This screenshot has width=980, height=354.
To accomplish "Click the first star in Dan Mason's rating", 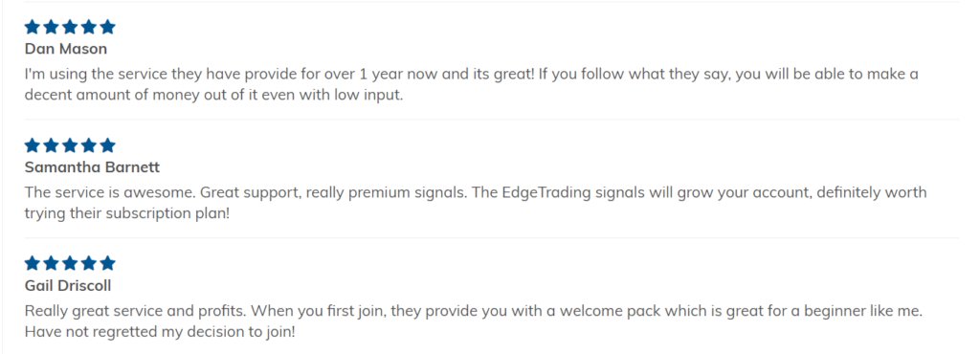I will pyautogui.click(x=33, y=27).
